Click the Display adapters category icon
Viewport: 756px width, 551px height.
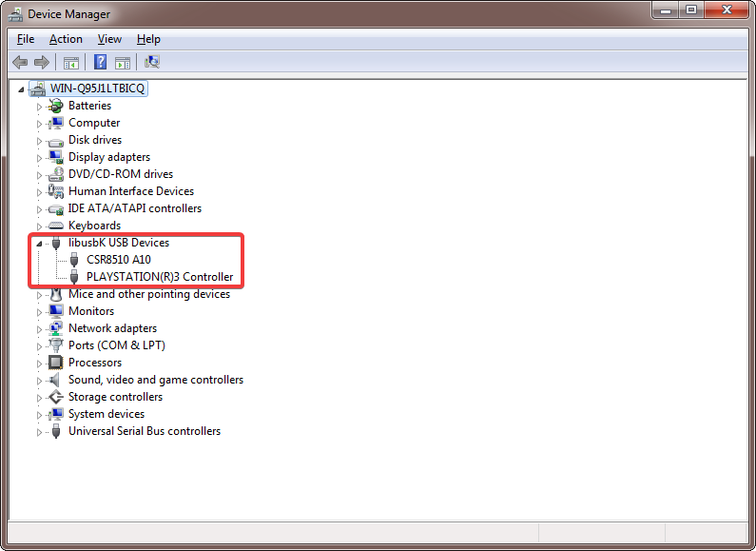pos(56,157)
